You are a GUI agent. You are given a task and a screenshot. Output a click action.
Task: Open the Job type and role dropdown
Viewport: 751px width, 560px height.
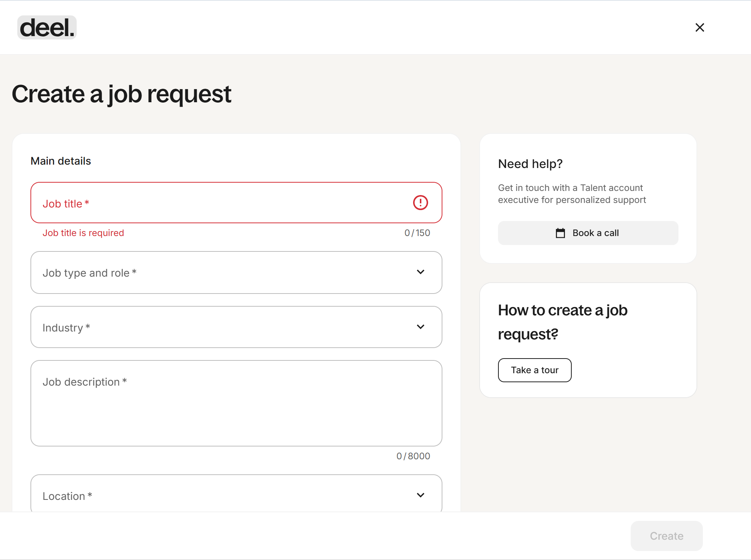[226, 272]
